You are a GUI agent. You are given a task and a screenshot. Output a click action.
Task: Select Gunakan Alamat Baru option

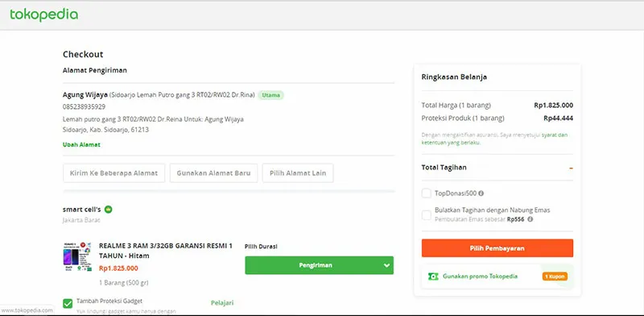click(x=213, y=173)
